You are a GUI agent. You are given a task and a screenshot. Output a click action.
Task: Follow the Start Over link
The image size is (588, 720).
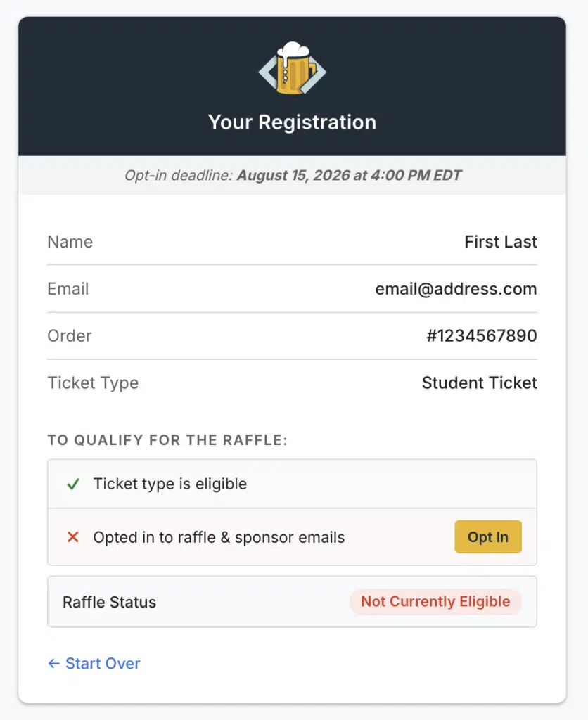(x=94, y=663)
